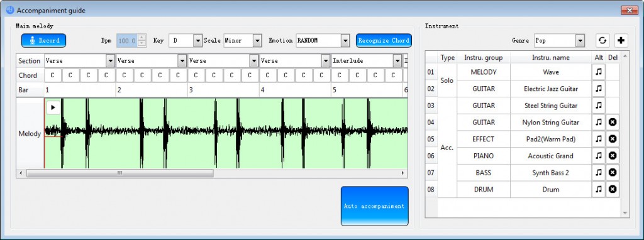Viewport: 644px width, 240px height.
Task: Click first chord cell in bar 5
Action: pyautogui.click(x=339, y=75)
